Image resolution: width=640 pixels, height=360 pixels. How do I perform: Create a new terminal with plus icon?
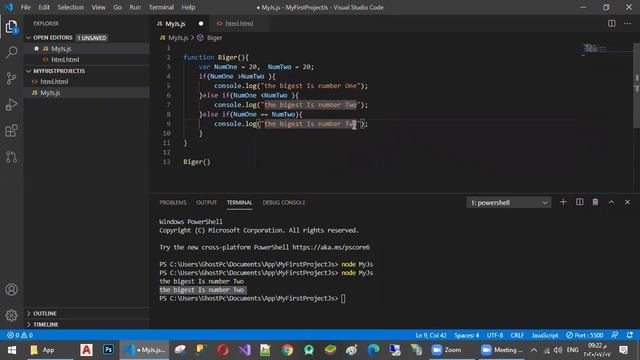point(563,202)
